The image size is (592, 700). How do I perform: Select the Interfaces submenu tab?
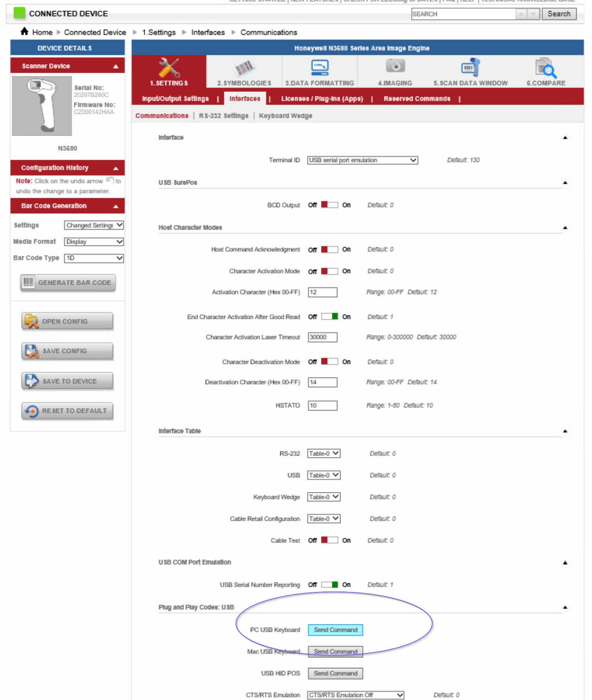coord(245,99)
